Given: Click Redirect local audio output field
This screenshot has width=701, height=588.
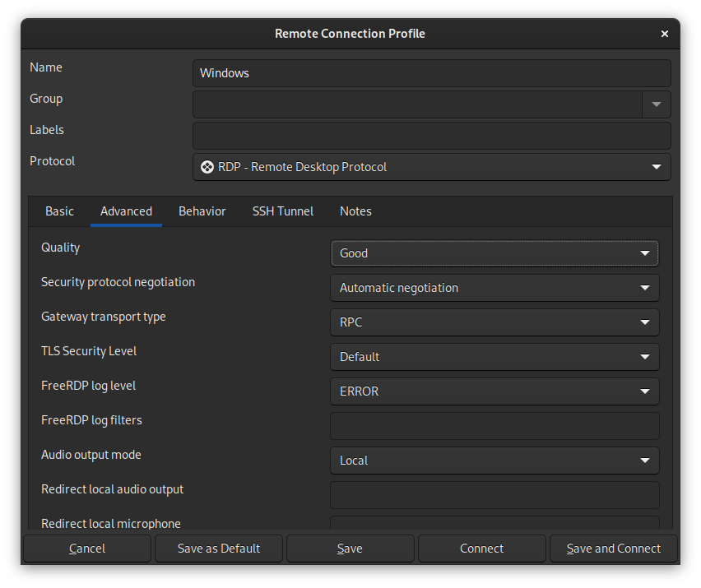Looking at the screenshot, I should (494, 495).
